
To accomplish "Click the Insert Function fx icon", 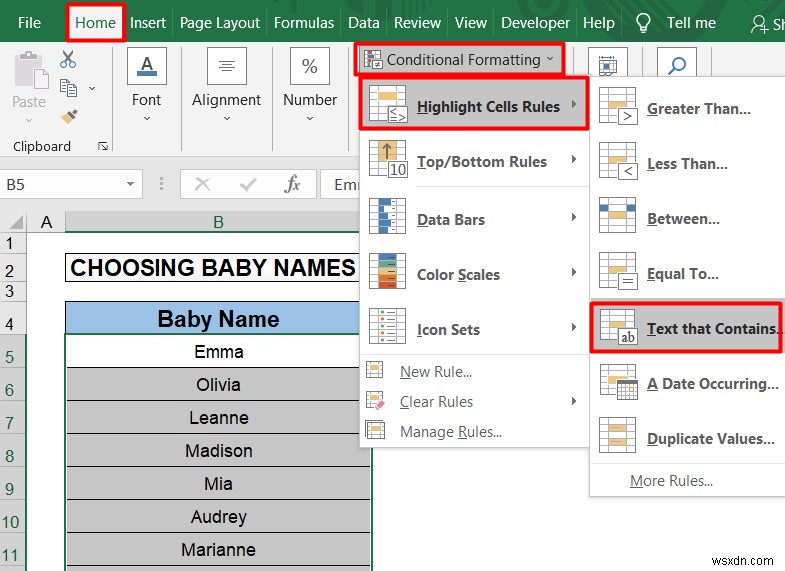I will point(292,184).
